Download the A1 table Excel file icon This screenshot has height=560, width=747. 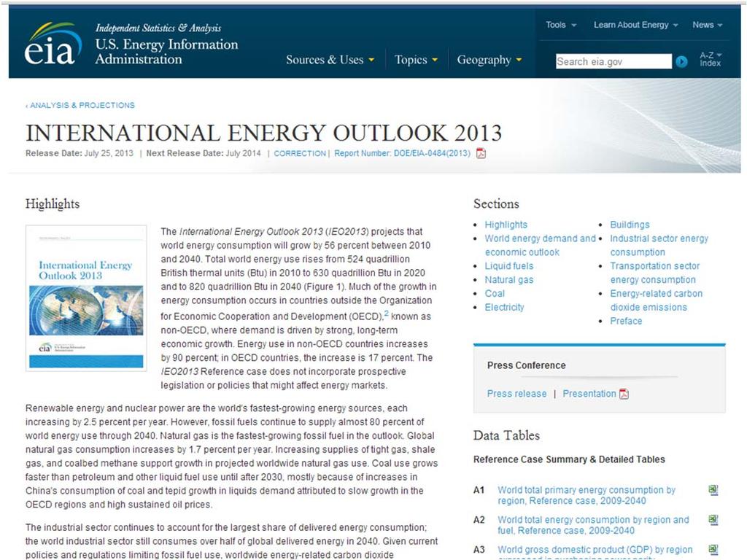[713, 490]
